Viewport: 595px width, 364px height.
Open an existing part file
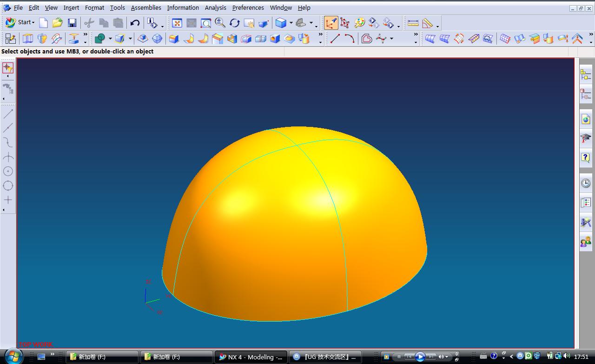tap(57, 23)
